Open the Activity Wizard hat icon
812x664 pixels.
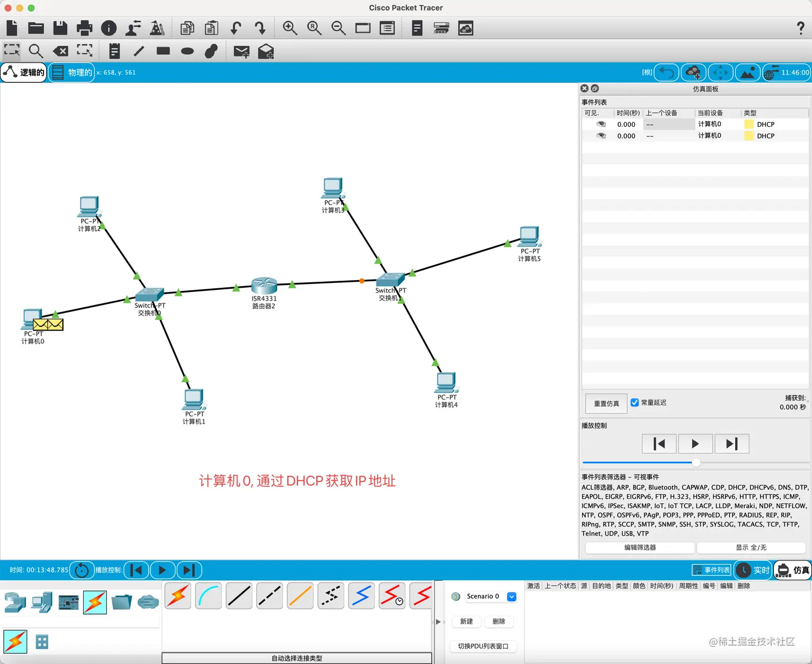point(157,28)
